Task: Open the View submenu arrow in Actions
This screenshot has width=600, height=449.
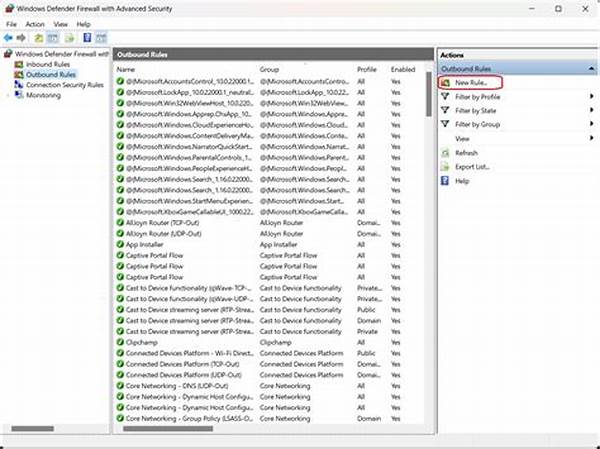Action: point(592,138)
